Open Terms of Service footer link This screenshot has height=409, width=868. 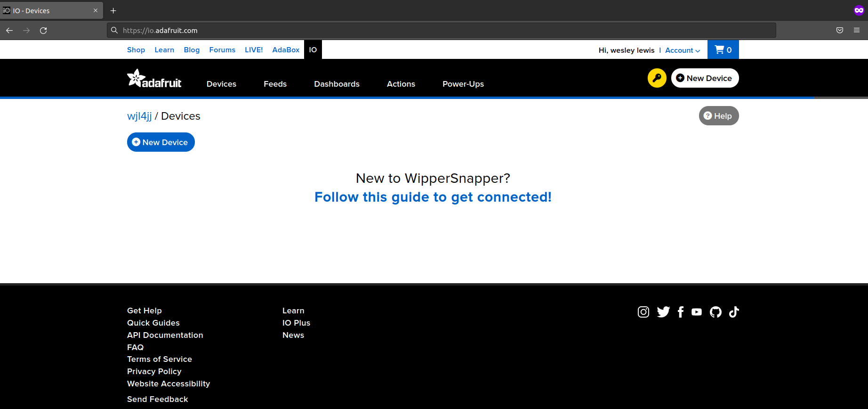tap(160, 359)
